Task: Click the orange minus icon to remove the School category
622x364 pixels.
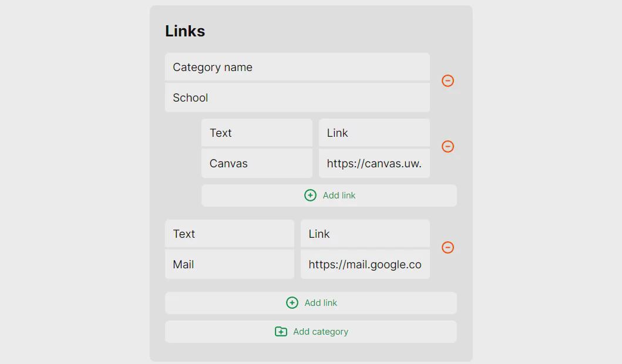Action: [x=448, y=81]
